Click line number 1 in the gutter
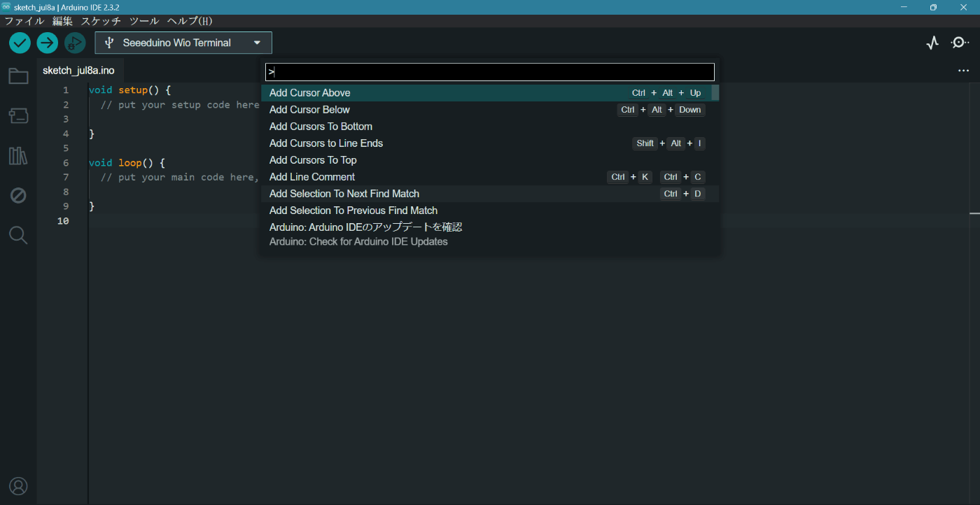Image resolution: width=980 pixels, height=505 pixels. tap(66, 90)
